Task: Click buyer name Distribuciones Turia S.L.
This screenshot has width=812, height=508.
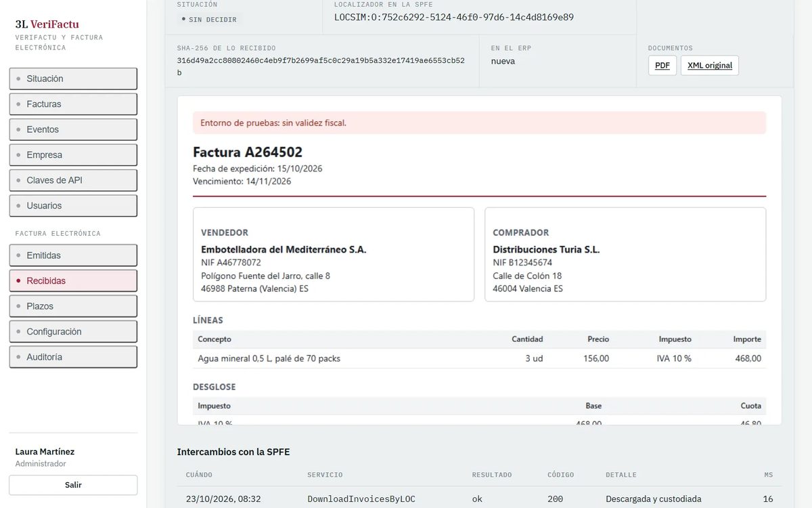Action: 546,249
